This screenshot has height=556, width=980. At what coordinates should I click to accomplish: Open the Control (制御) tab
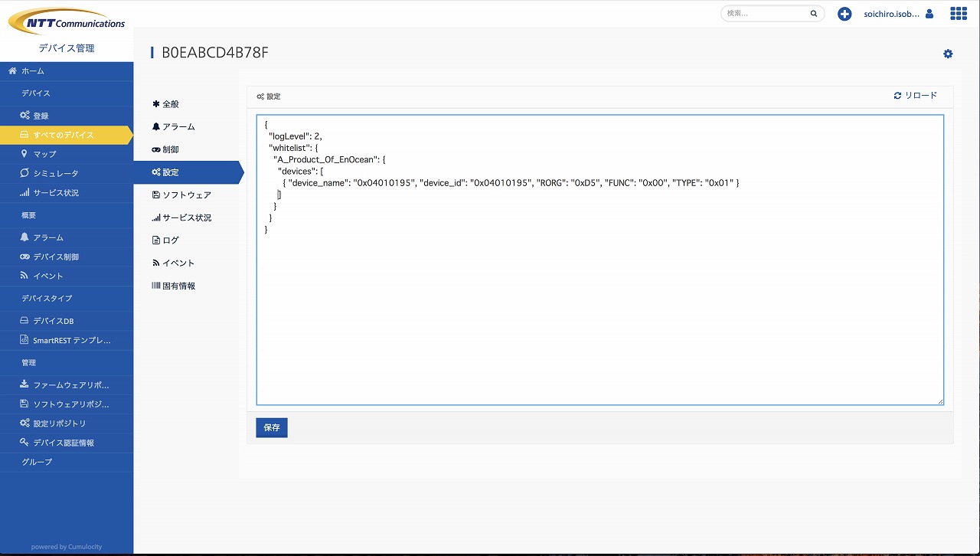click(x=187, y=149)
